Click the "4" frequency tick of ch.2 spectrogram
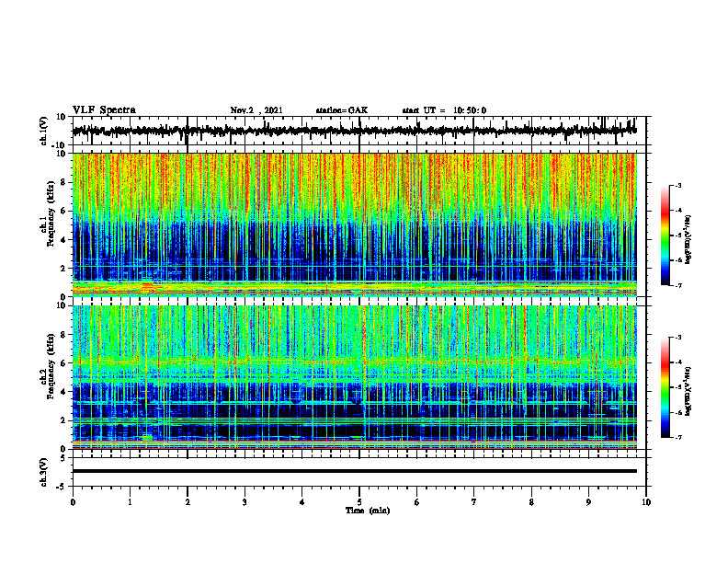The image size is (728, 563). click(64, 393)
